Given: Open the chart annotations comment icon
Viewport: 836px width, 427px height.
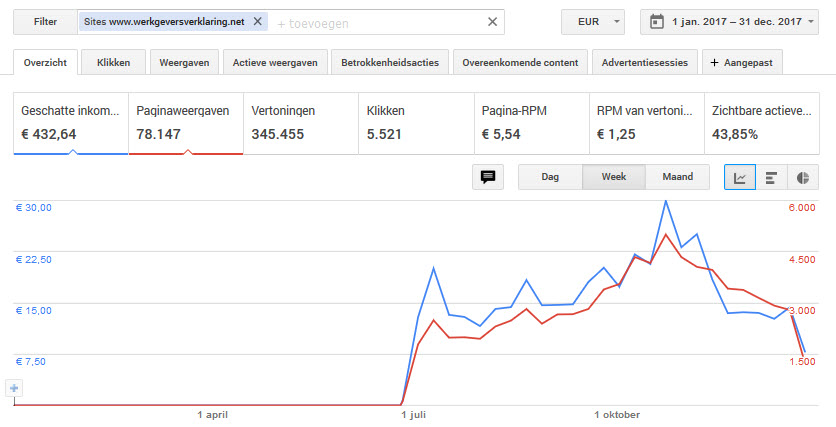Looking at the screenshot, I should click(488, 177).
